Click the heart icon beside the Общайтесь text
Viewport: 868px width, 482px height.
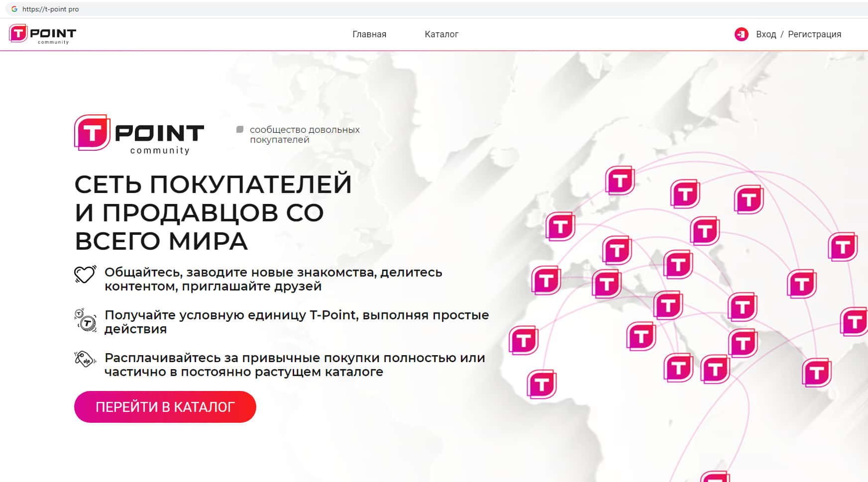[x=85, y=274]
